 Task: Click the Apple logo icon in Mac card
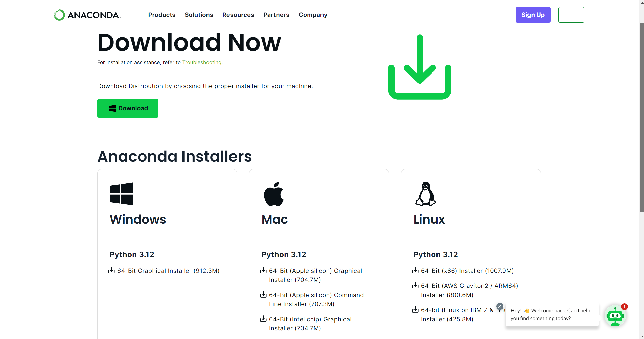274,194
